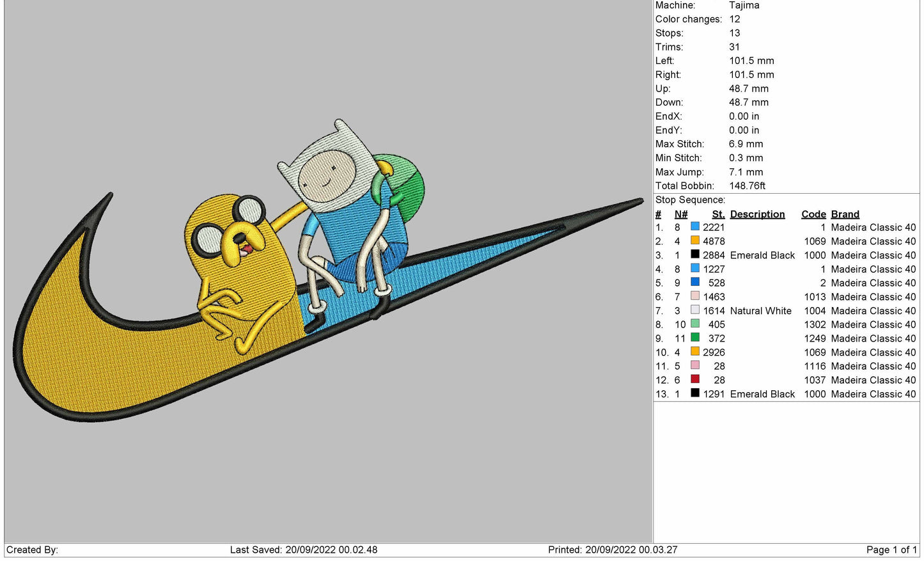Click the St. column header
The width and height of the screenshot is (924, 561).
(x=718, y=214)
